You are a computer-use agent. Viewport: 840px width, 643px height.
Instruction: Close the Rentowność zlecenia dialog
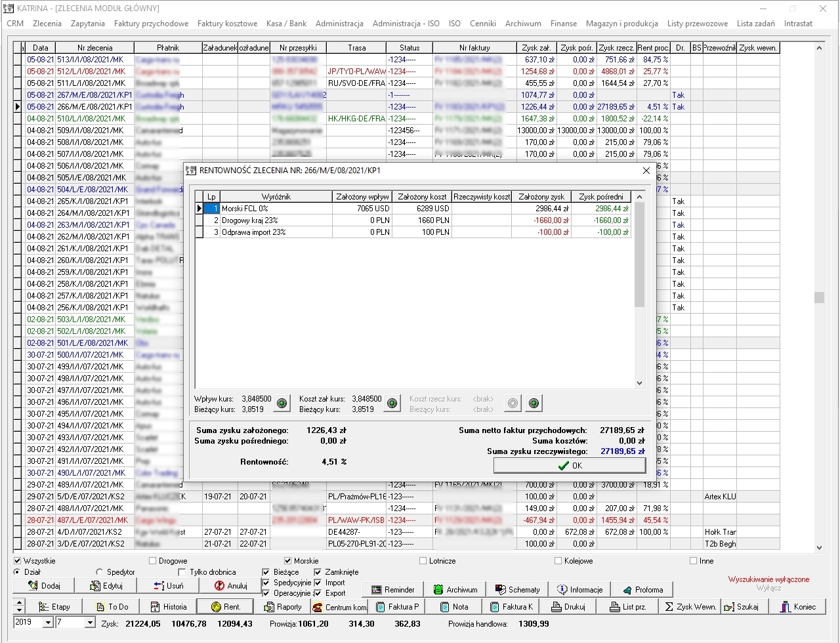tap(646, 171)
